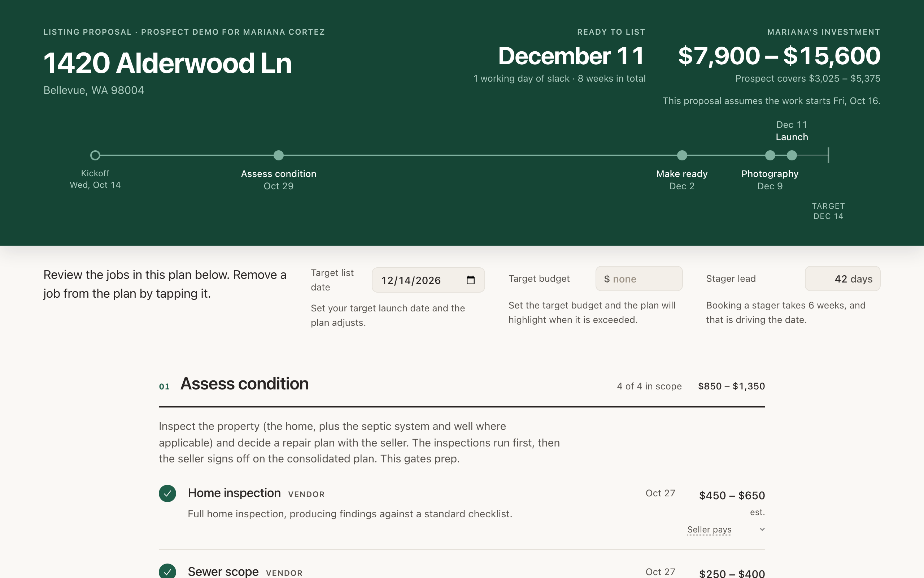The image size is (924, 578).
Task: Click the $850 – $1,350 section cost
Action: pyautogui.click(x=731, y=386)
